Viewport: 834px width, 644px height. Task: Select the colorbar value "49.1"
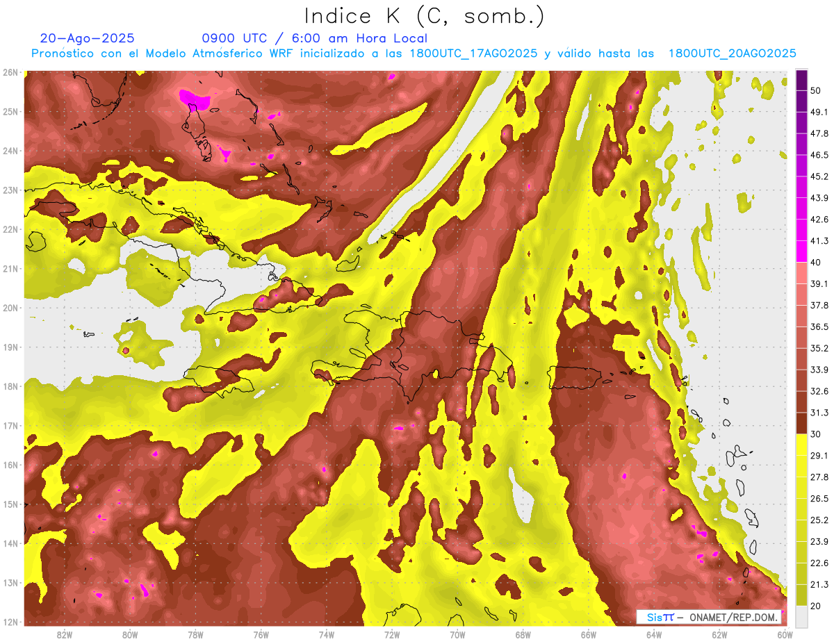pyautogui.click(x=819, y=112)
